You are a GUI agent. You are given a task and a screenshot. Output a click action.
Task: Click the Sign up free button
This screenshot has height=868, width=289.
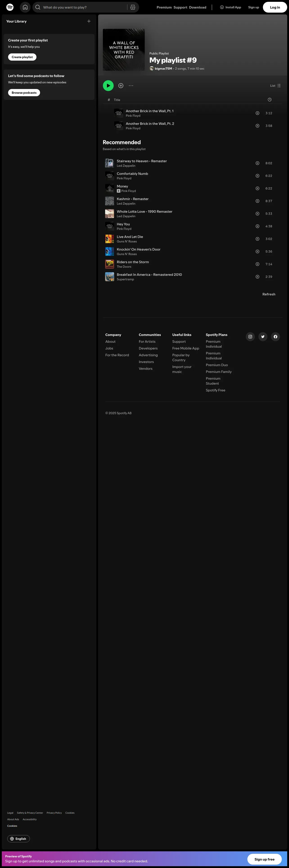point(264,859)
